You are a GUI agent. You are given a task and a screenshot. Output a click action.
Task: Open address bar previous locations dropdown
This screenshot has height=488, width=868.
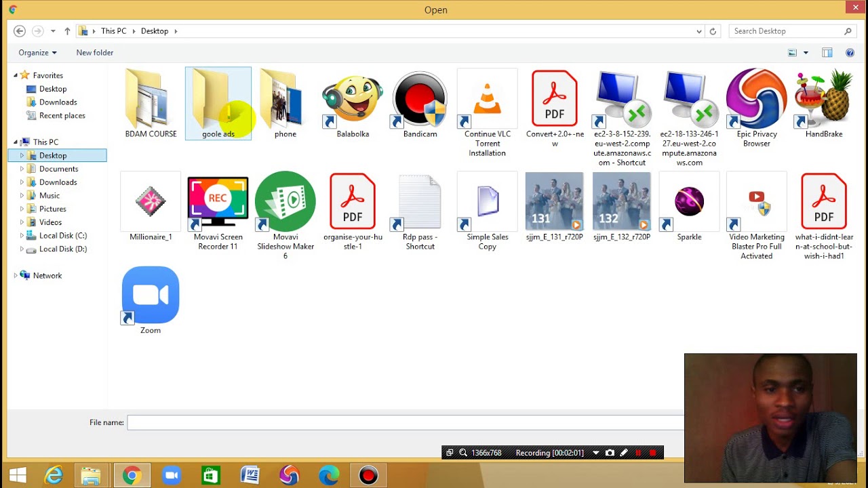pyautogui.click(x=699, y=31)
